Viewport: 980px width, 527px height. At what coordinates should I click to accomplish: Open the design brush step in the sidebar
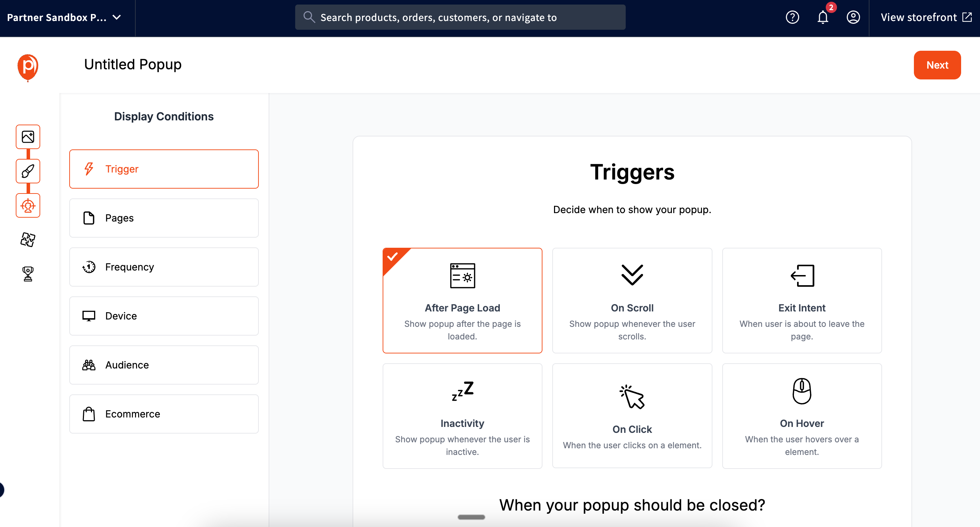pyautogui.click(x=27, y=171)
